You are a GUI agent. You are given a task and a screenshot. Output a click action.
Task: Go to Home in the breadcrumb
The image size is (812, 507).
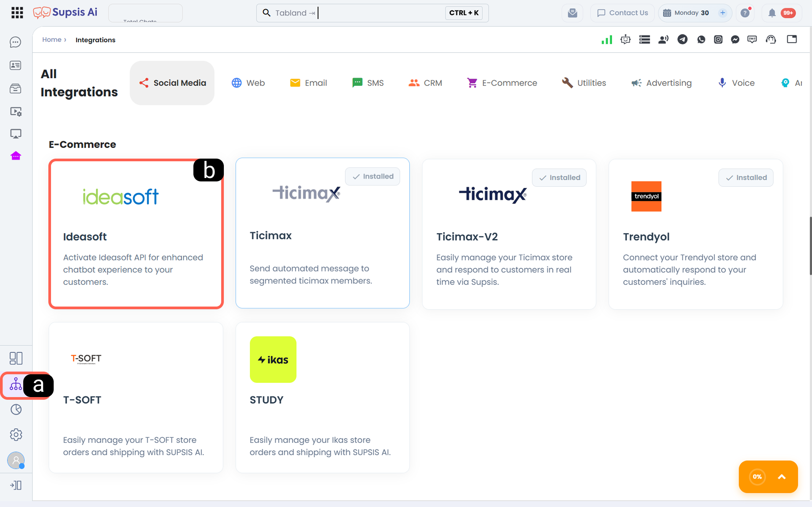tap(52, 40)
